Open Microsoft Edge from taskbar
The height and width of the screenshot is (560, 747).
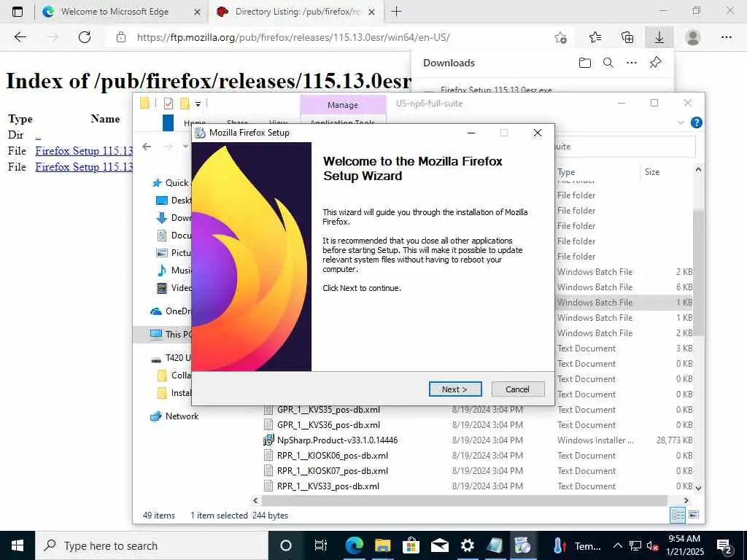pyautogui.click(x=354, y=545)
